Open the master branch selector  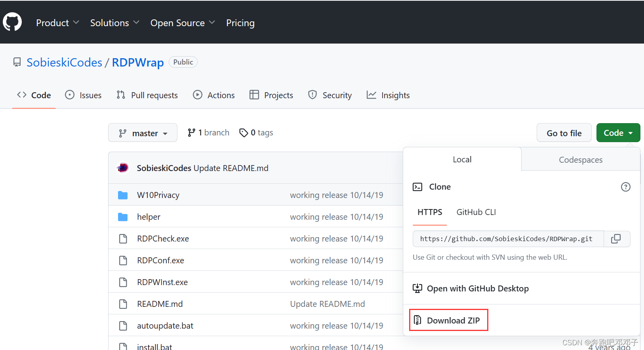(143, 133)
